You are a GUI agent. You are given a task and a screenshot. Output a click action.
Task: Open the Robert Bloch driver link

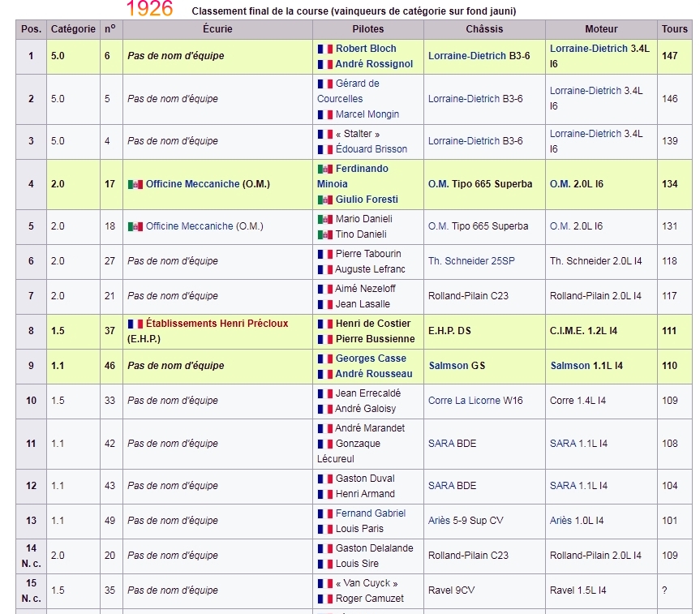point(366,48)
